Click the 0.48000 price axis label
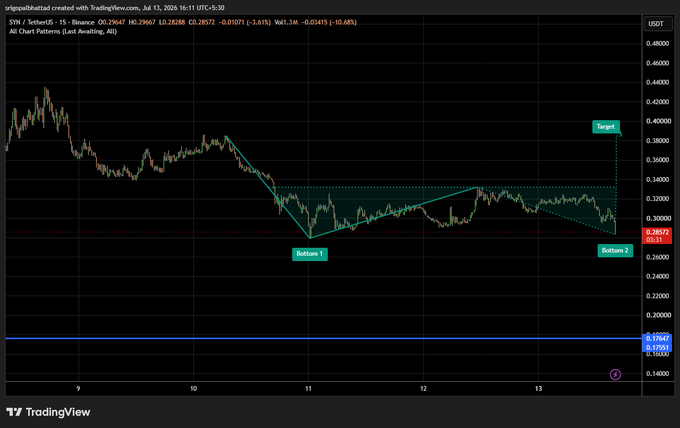680x428 pixels. click(x=657, y=43)
